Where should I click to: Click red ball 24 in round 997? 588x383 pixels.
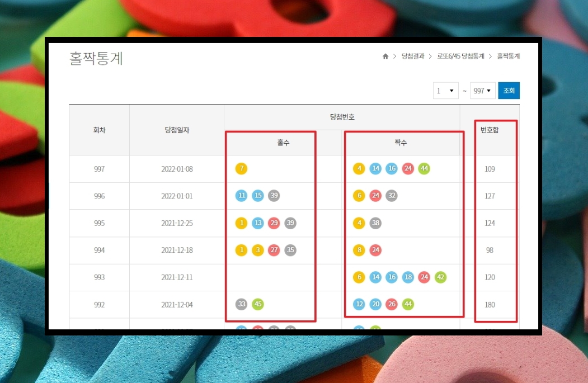coord(408,169)
